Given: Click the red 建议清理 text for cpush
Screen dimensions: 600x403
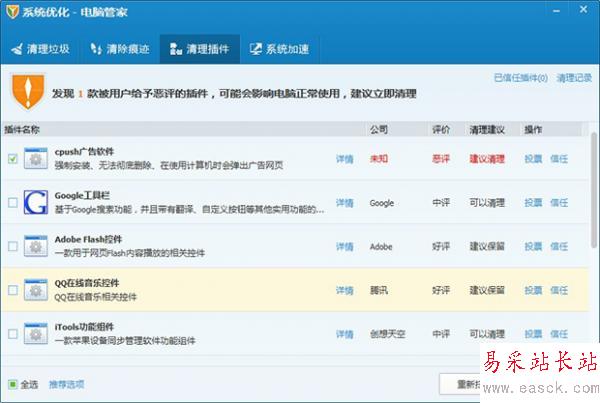Looking at the screenshot, I should tap(487, 158).
